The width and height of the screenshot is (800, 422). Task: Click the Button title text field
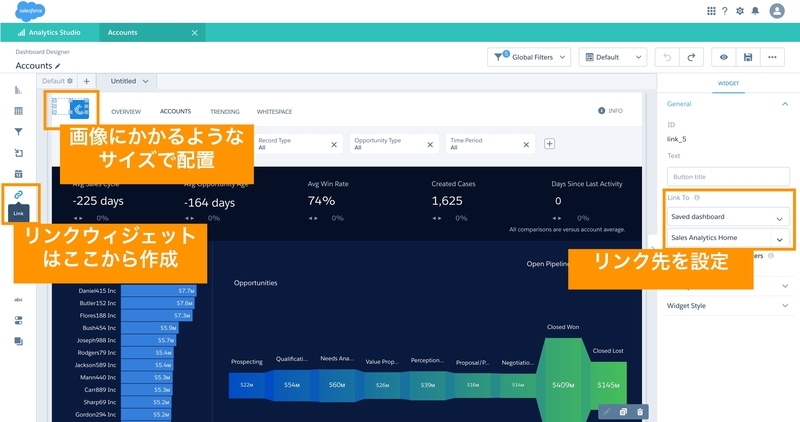728,177
